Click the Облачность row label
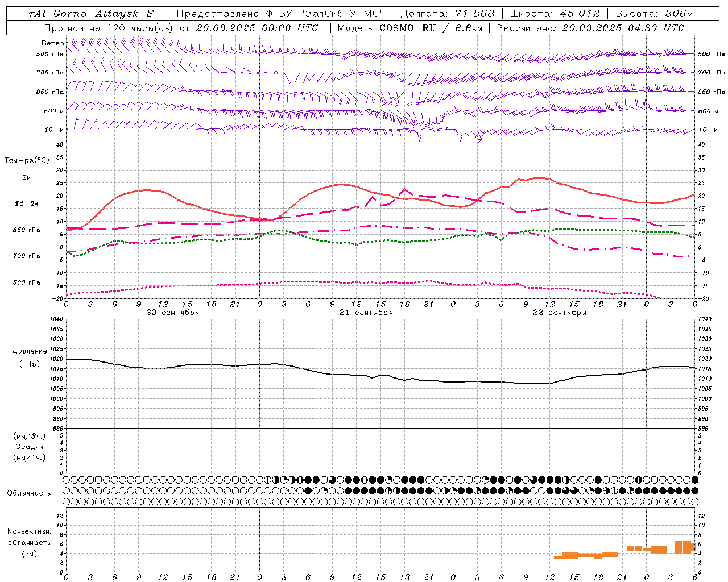The height and width of the screenshot is (582, 728). [29, 493]
